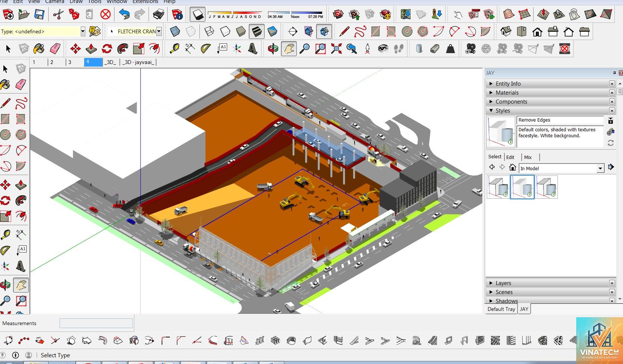The width and height of the screenshot is (623, 364).
Task: Save the model with the floppy icon
Action: [x=39, y=15]
